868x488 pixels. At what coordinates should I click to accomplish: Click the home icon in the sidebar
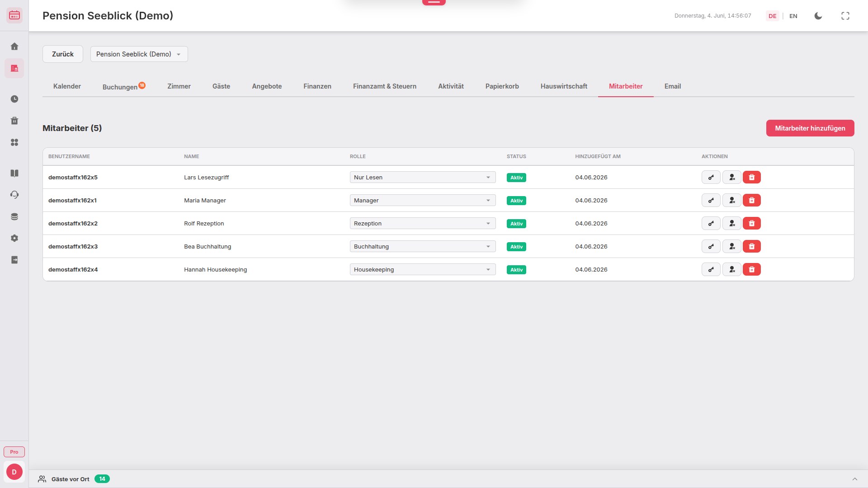tap(14, 47)
